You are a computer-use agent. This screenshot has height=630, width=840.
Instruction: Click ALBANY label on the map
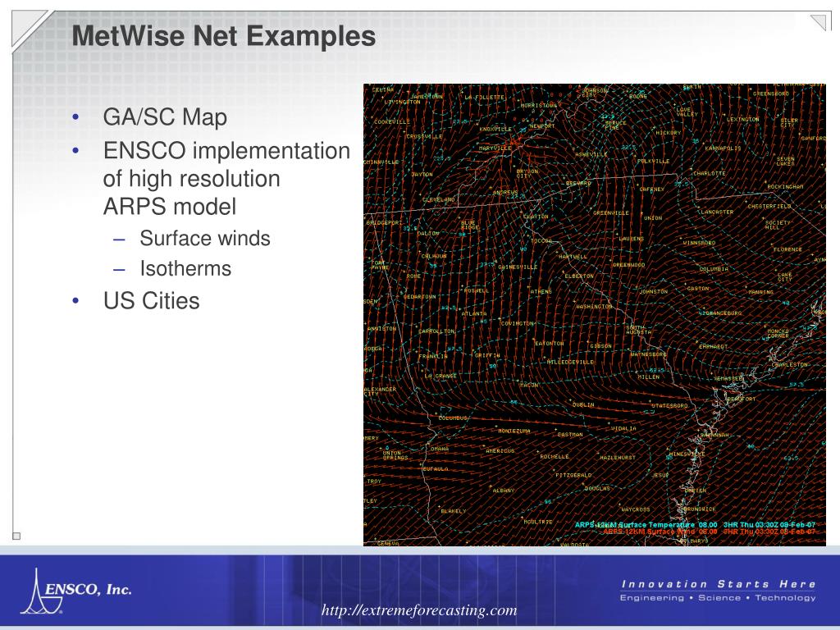click(x=504, y=491)
